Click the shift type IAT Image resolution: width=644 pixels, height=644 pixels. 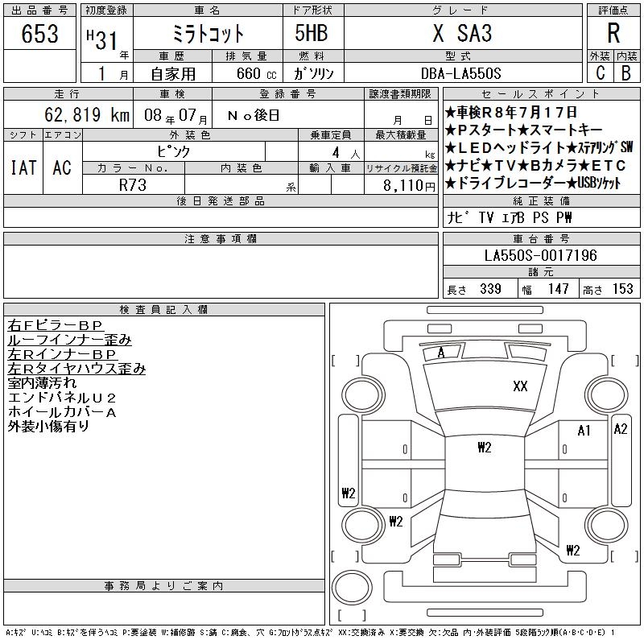(x=23, y=167)
